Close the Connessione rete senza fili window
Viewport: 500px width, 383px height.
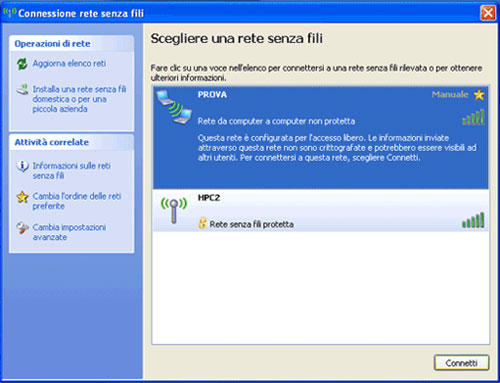pos(488,13)
